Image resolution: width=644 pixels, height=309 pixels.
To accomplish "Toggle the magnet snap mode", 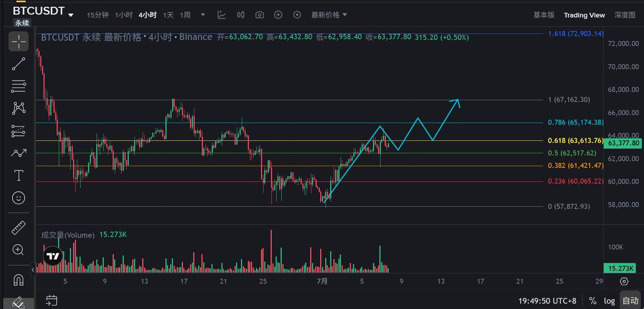I will tap(18, 280).
